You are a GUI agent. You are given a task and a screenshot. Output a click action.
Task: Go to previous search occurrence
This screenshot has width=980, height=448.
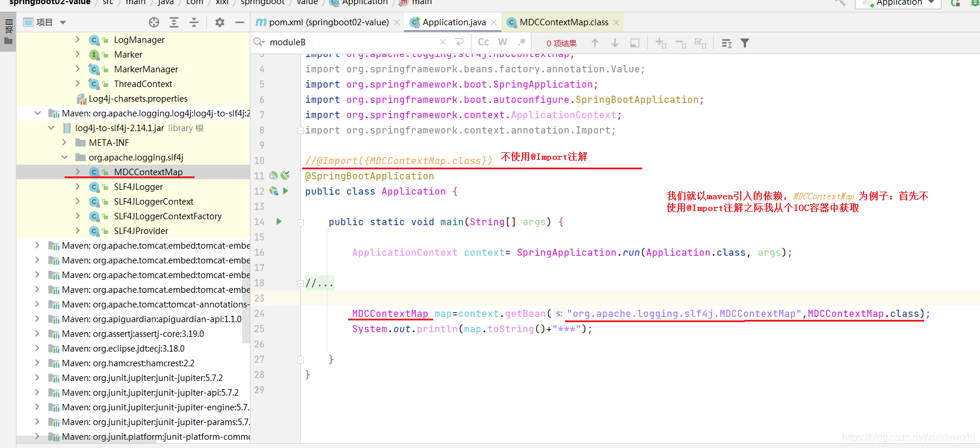click(595, 43)
